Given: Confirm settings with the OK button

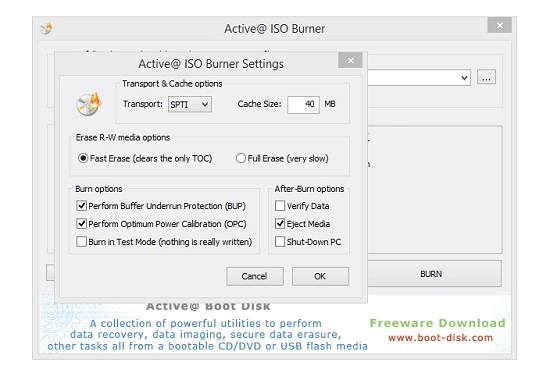Looking at the screenshot, I should [320, 276].
